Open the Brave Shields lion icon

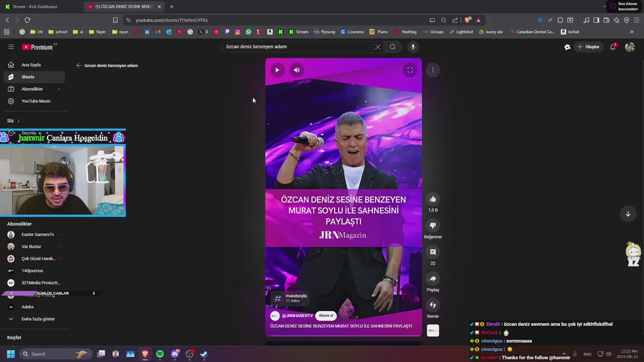pos(468,20)
